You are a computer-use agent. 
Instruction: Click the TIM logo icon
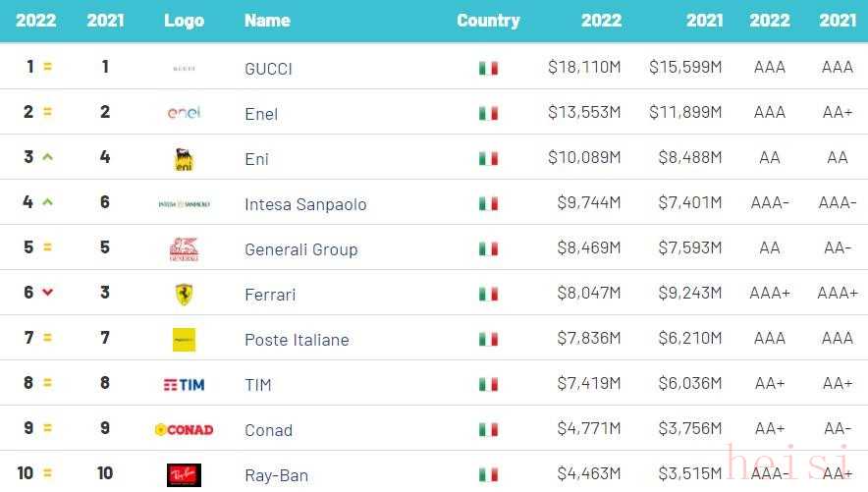click(x=184, y=384)
